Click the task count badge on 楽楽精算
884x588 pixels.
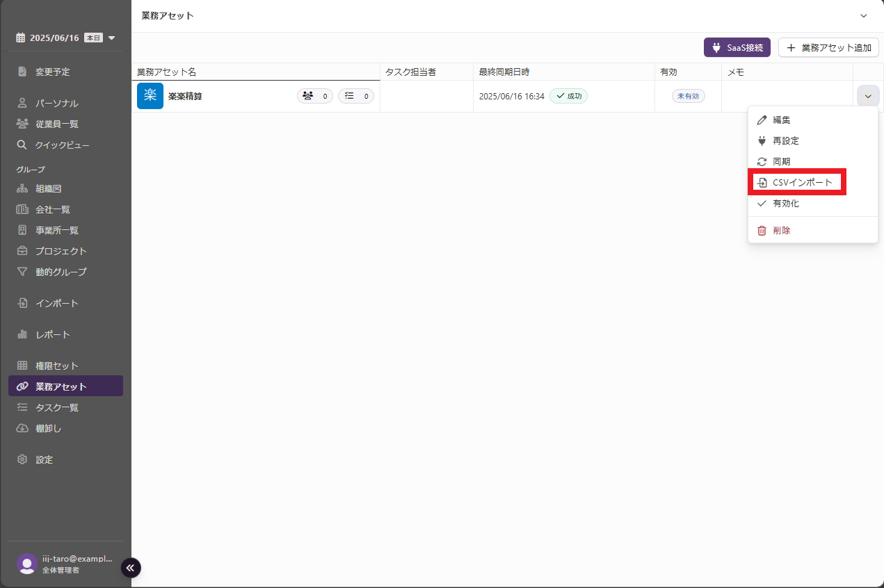pos(356,96)
